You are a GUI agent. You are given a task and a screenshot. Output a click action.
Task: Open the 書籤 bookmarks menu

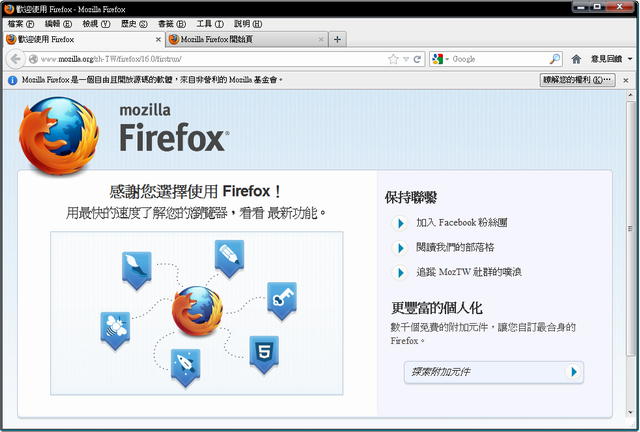[x=170, y=23]
